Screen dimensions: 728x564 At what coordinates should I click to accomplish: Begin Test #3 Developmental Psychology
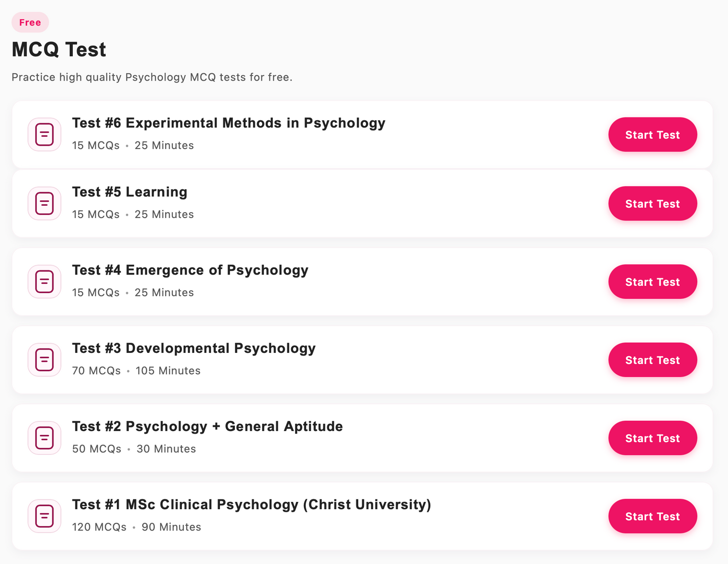(x=652, y=360)
